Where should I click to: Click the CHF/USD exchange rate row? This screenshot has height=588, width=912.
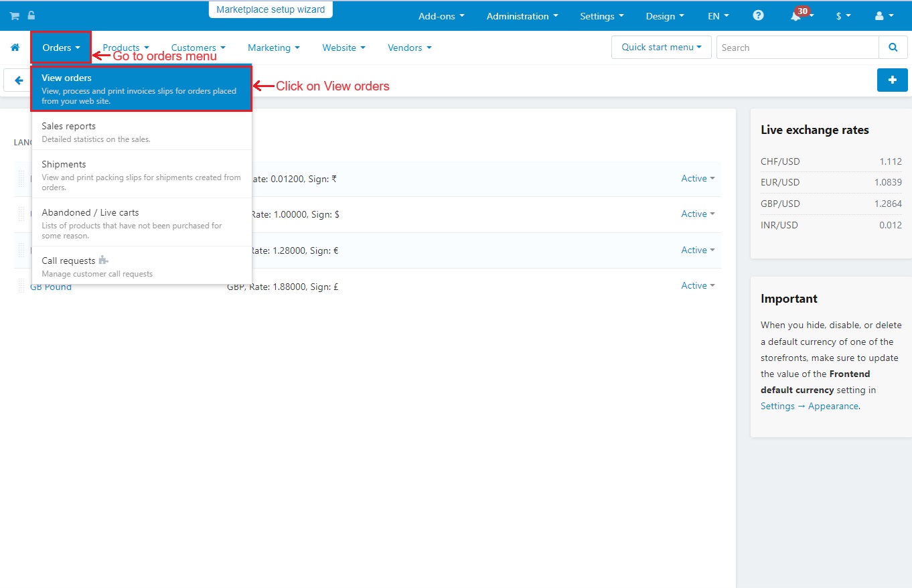coord(831,161)
